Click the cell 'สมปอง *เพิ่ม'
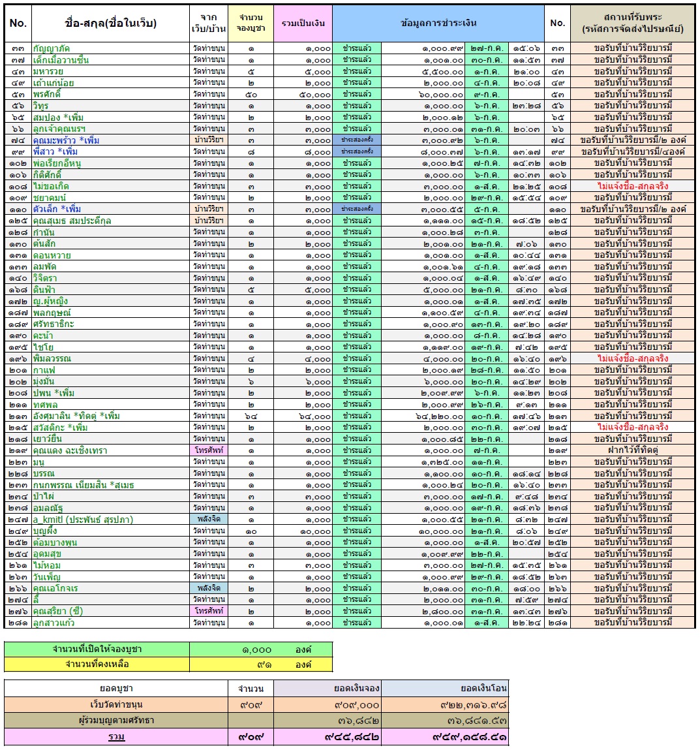Image resolution: width=700 pixels, height=750 pixels. pyautogui.click(x=110, y=117)
